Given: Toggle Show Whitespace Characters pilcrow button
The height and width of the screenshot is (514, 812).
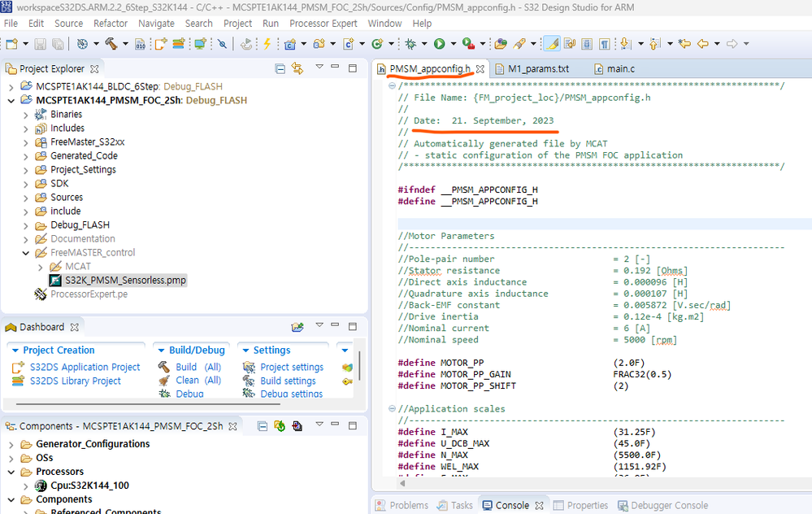Looking at the screenshot, I should click(605, 44).
